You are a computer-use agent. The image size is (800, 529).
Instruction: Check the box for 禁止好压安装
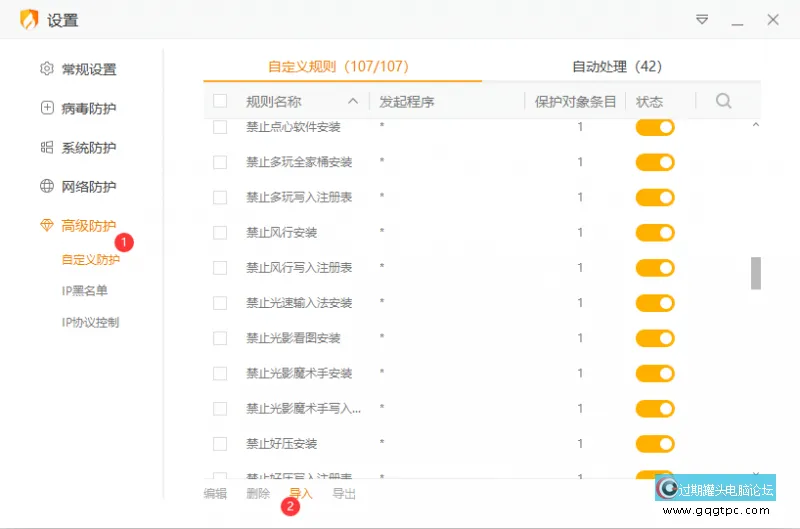click(220, 444)
